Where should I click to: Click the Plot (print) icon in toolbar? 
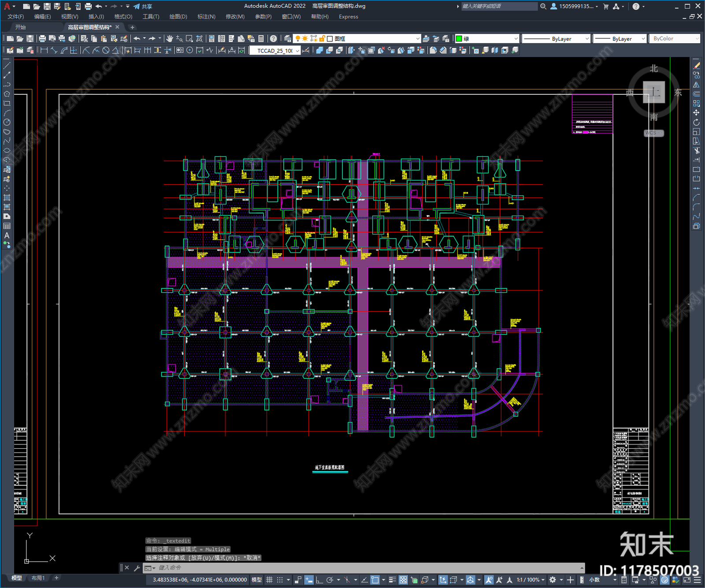(x=42, y=39)
